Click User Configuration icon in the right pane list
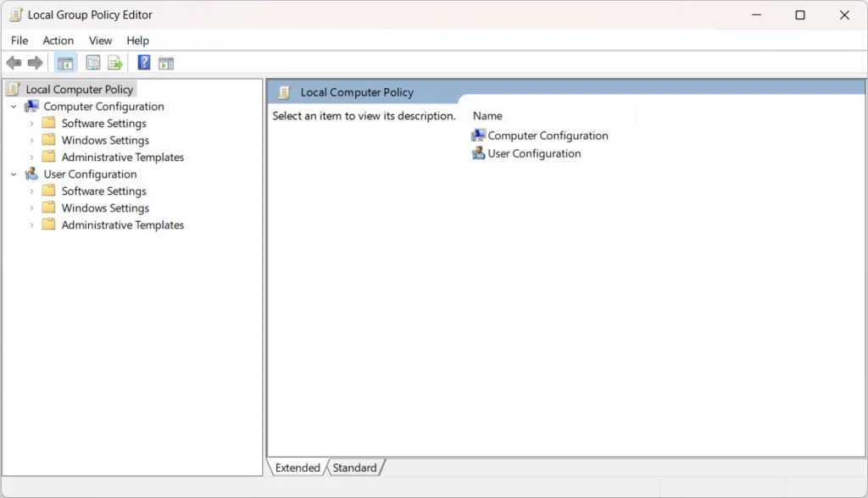This screenshot has height=498, width=868. [478, 152]
